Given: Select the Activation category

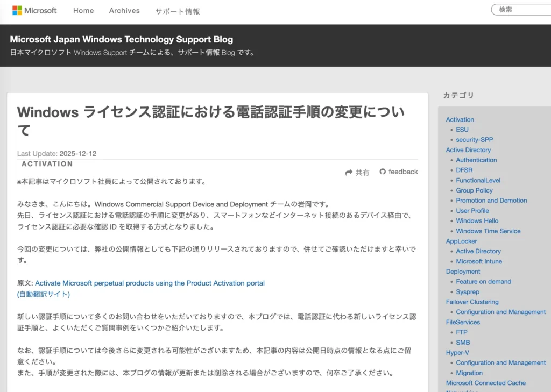Looking at the screenshot, I should tap(460, 119).
